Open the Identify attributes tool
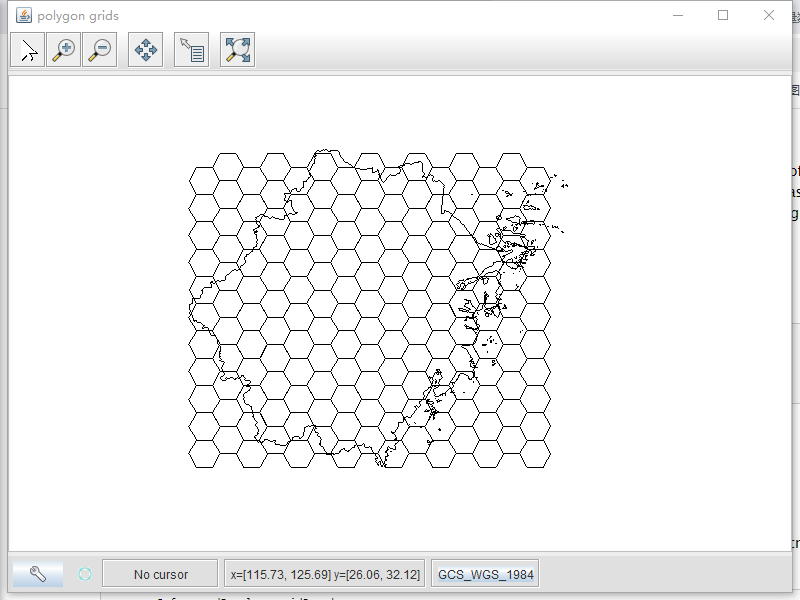800x600 pixels. point(190,48)
